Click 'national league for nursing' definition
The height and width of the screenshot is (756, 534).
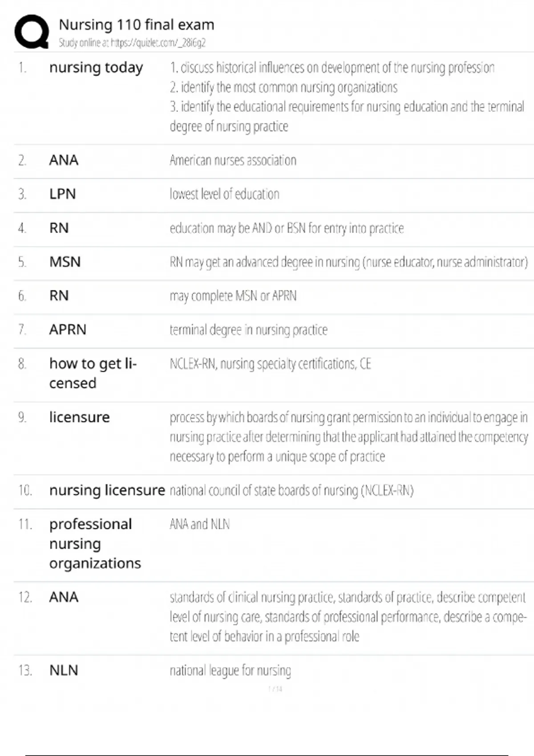tap(230, 670)
